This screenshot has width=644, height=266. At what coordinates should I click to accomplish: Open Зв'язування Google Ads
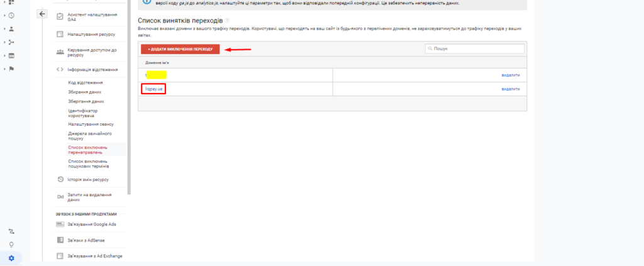pos(92,224)
